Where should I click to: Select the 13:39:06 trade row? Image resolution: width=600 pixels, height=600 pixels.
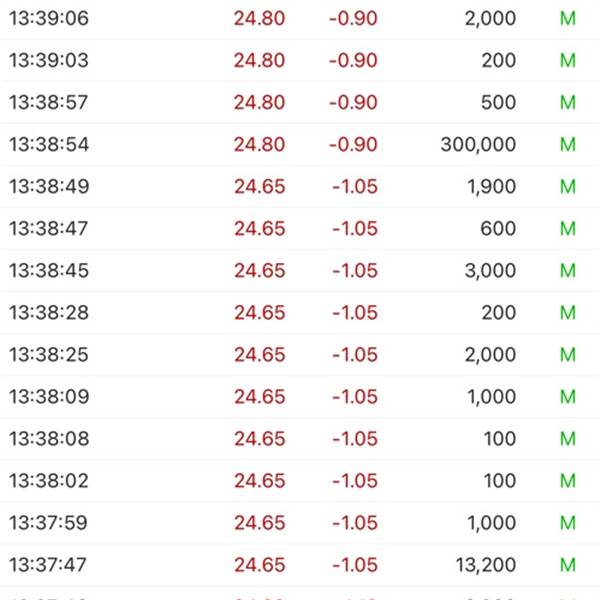point(300,18)
